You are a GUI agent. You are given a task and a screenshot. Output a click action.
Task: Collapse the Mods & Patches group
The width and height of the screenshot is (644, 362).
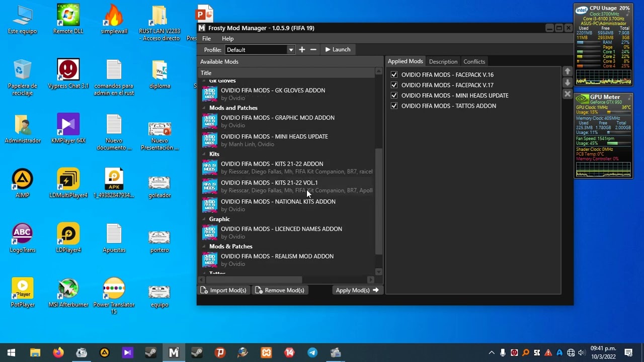204,246
